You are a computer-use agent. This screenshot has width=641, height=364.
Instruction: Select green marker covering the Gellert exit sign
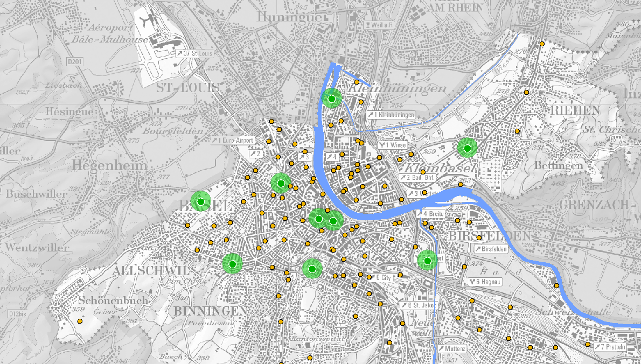pos(427,261)
